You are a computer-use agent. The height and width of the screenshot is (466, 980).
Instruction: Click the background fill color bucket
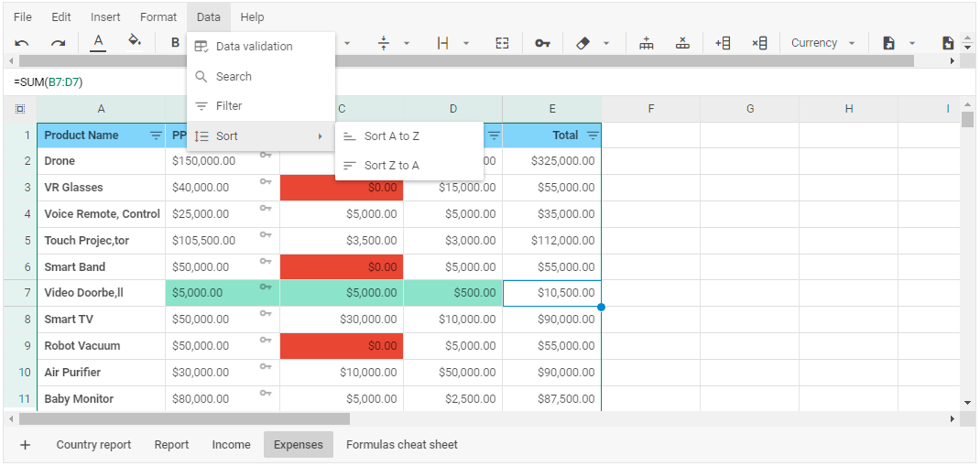pos(135,42)
